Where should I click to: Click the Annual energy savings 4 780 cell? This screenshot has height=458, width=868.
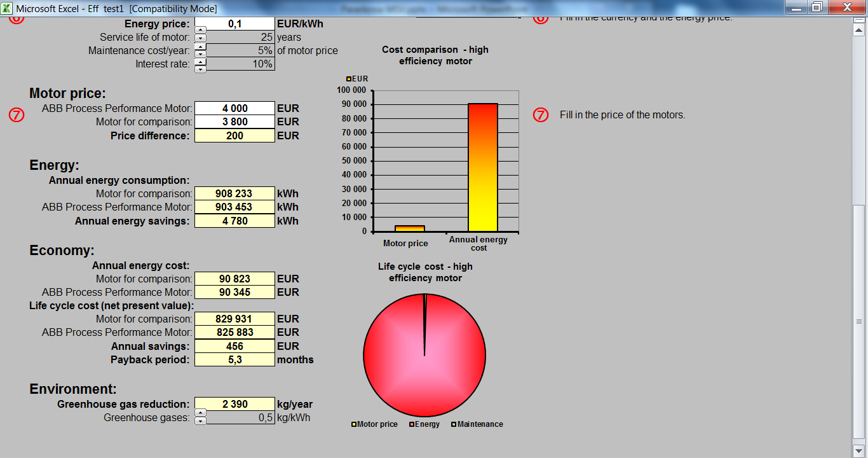click(x=234, y=221)
